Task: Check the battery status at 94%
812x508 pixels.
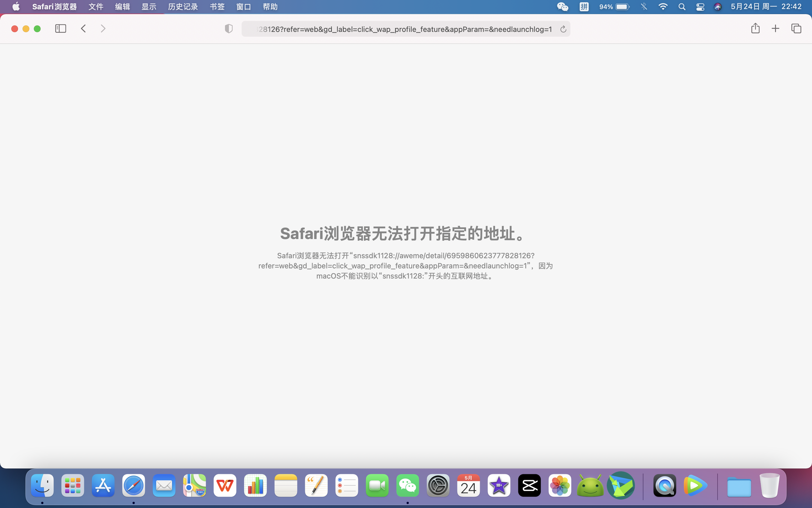Action: click(x=614, y=7)
